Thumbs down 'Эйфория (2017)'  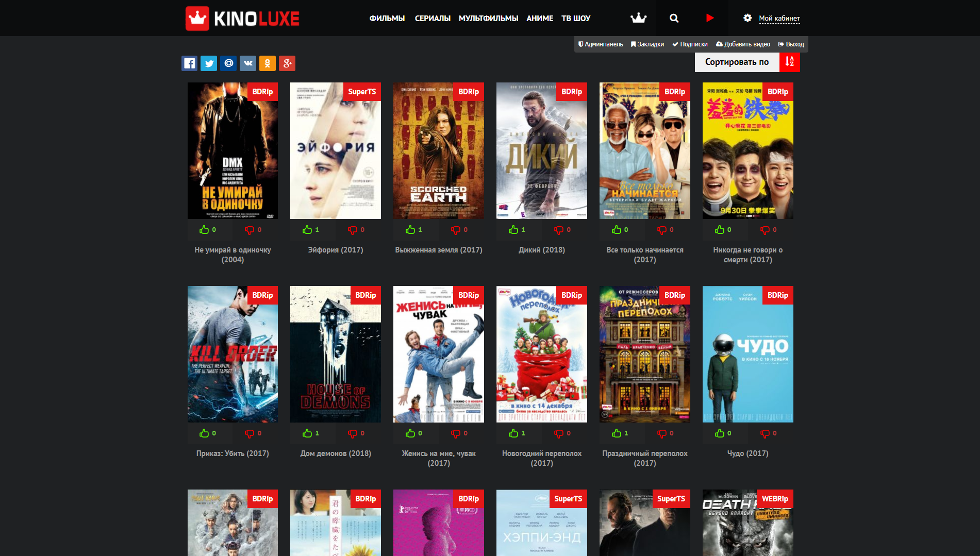click(353, 230)
